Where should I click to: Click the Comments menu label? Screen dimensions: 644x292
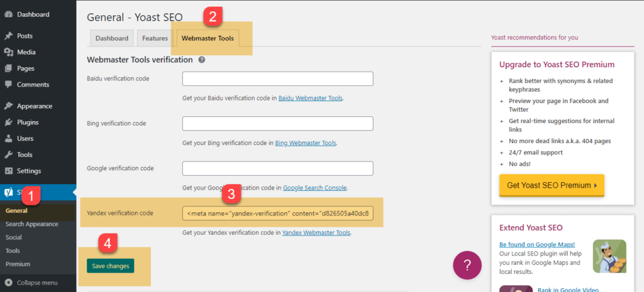coord(33,85)
